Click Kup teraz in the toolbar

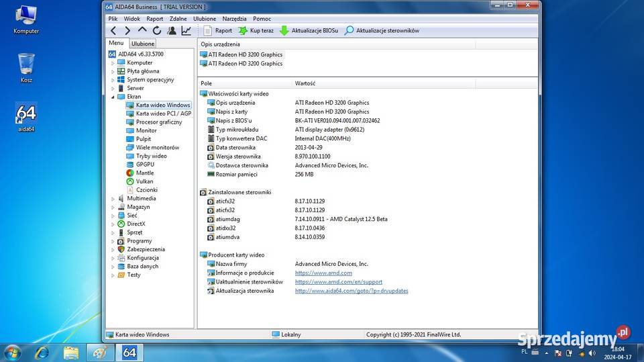256,30
